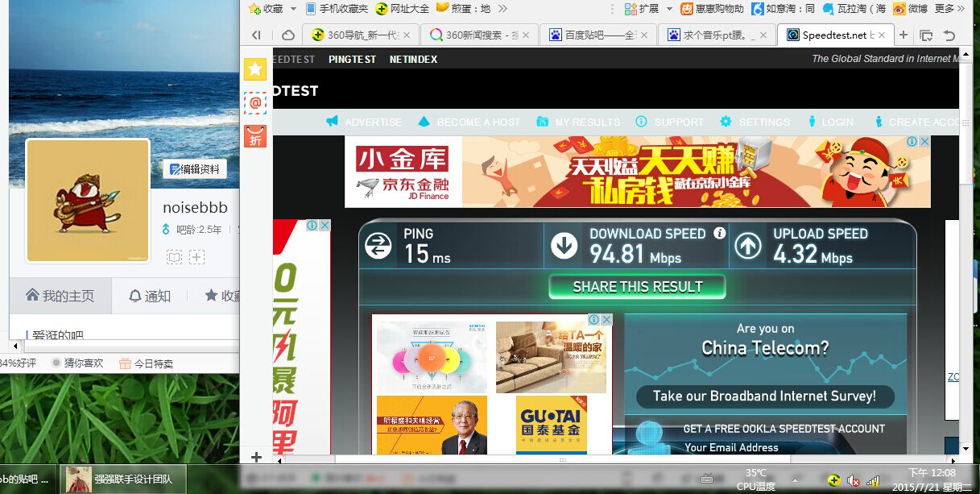The height and width of the screenshot is (494, 980).
Task: Open 通知 notifications tab in profile window
Action: coord(150,296)
